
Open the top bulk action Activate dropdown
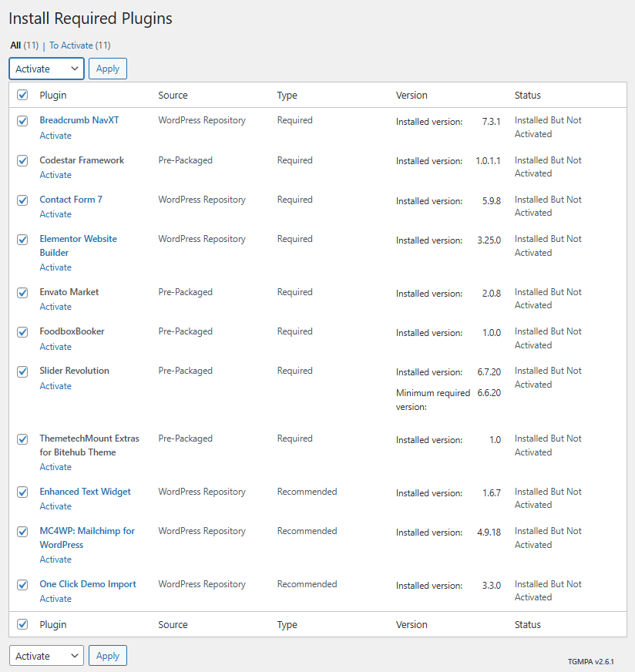click(x=46, y=69)
